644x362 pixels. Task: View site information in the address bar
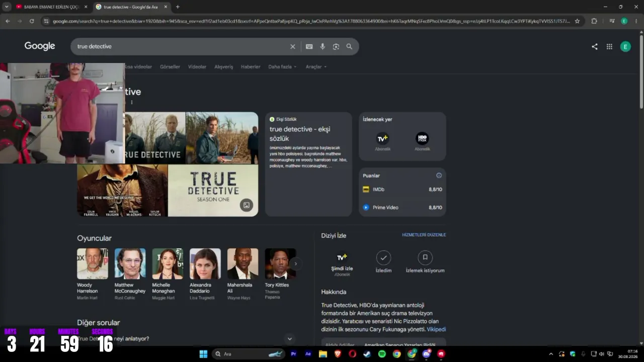tap(46, 21)
